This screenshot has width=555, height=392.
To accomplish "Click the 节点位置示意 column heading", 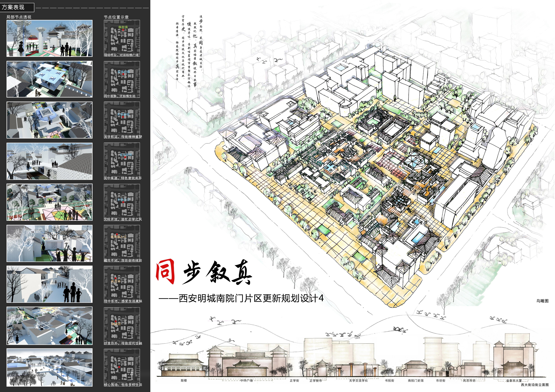I will [x=116, y=17].
